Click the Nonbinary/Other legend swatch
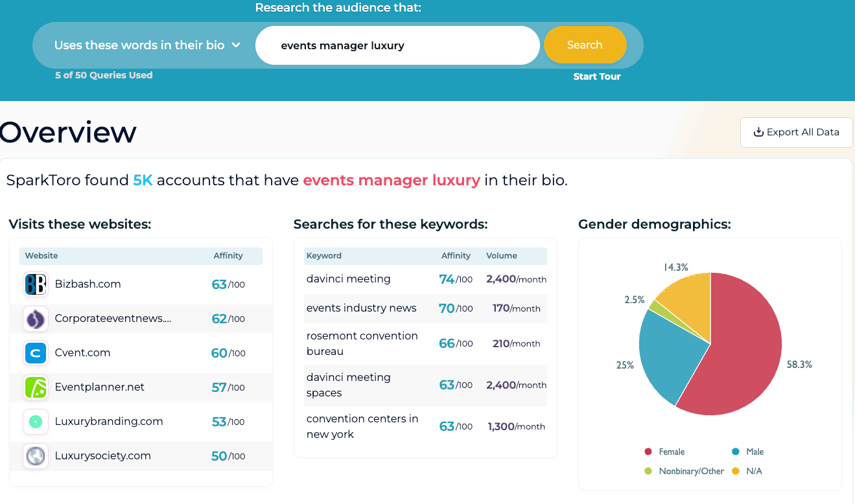 [x=648, y=472]
